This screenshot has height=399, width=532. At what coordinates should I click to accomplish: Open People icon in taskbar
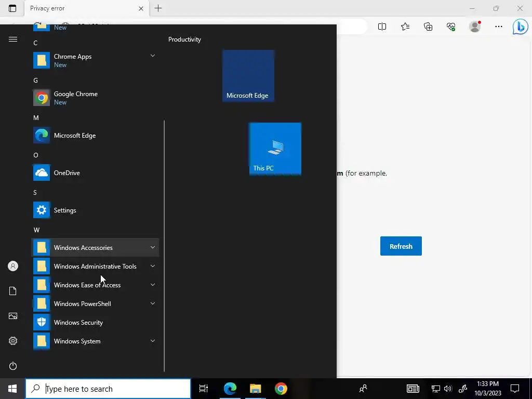[363, 389]
